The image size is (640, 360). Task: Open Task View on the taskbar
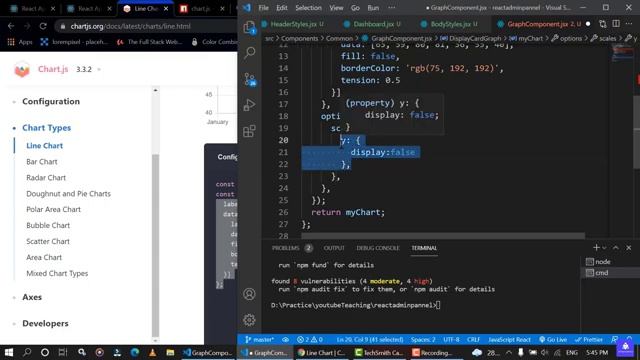coord(62,352)
